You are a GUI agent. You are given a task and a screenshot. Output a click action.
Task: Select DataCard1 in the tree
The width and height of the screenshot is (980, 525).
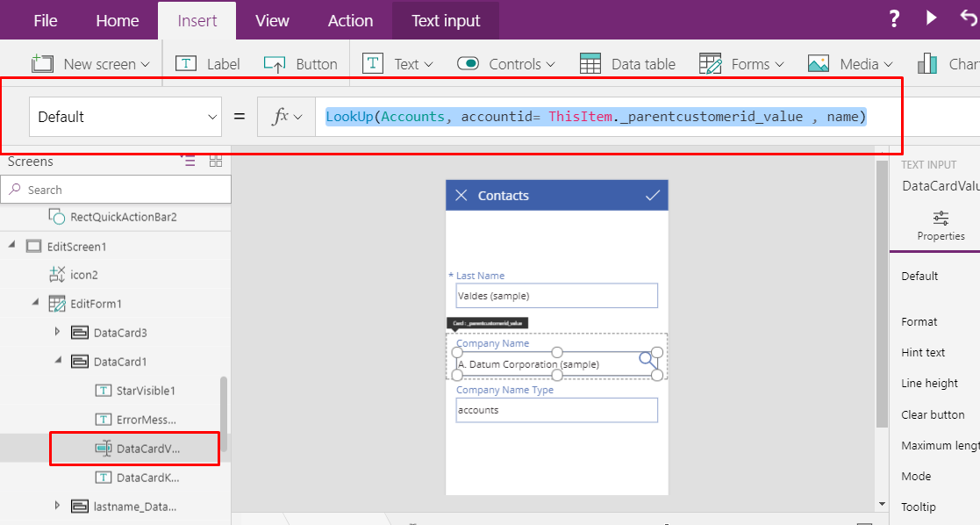point(120,362)
